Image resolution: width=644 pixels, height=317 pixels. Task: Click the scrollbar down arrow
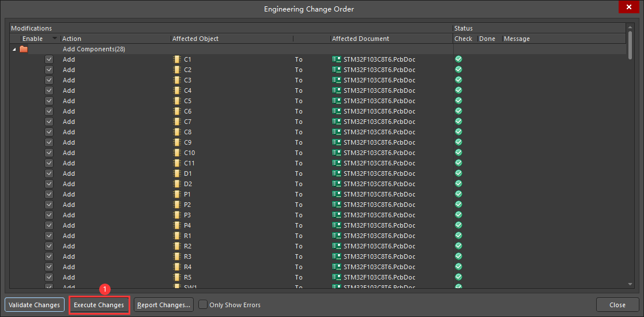pyautogui.click(x=630, y=284)
